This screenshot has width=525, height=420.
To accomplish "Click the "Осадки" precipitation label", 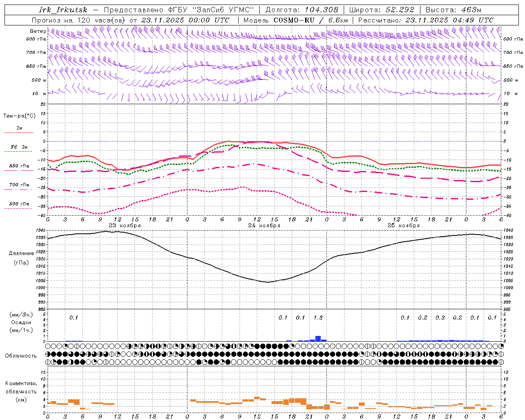I will (x=21, y=322).
